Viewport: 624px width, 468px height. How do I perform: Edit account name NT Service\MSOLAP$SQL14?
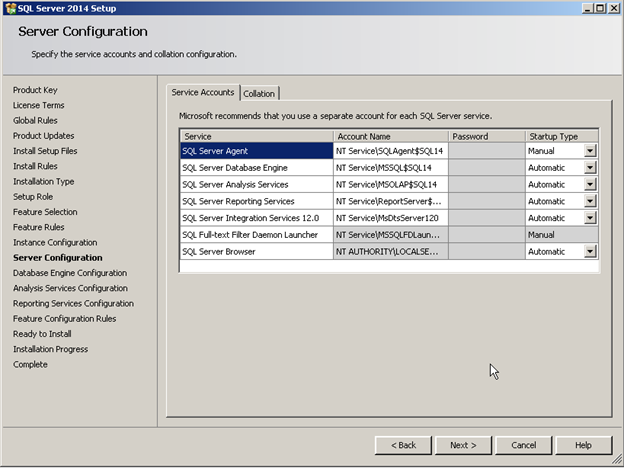click(391, 184)
